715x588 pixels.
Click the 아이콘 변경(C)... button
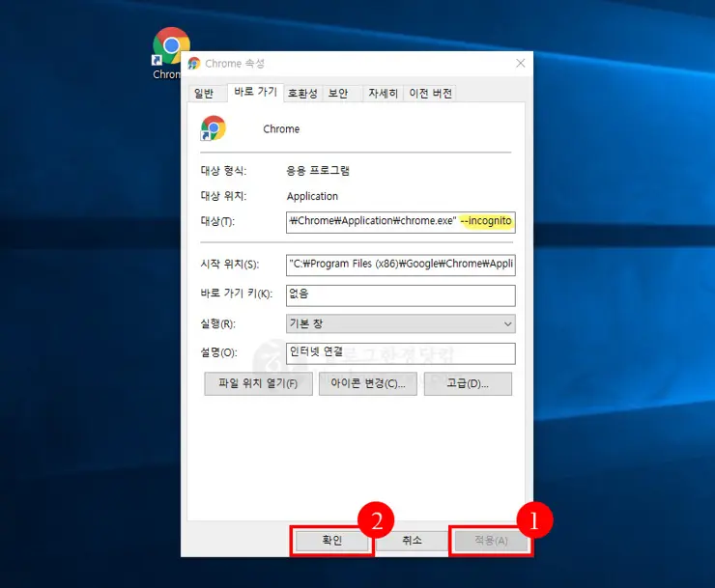pyautogui.click(x=368, y=383)
